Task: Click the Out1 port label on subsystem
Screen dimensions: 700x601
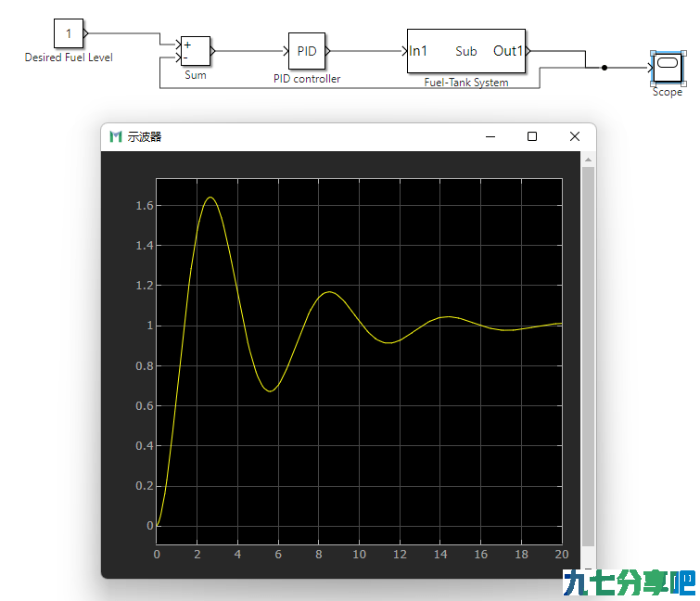Action: [508, 51]
